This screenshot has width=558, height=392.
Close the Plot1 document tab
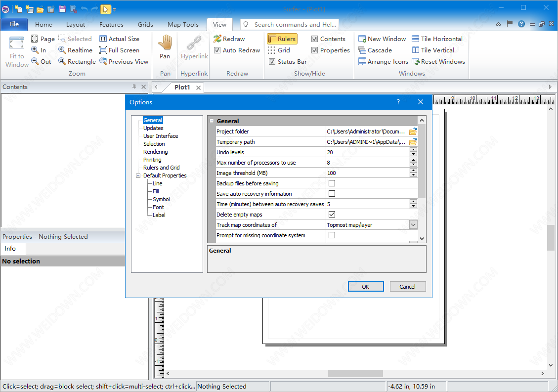click(199, 87)
